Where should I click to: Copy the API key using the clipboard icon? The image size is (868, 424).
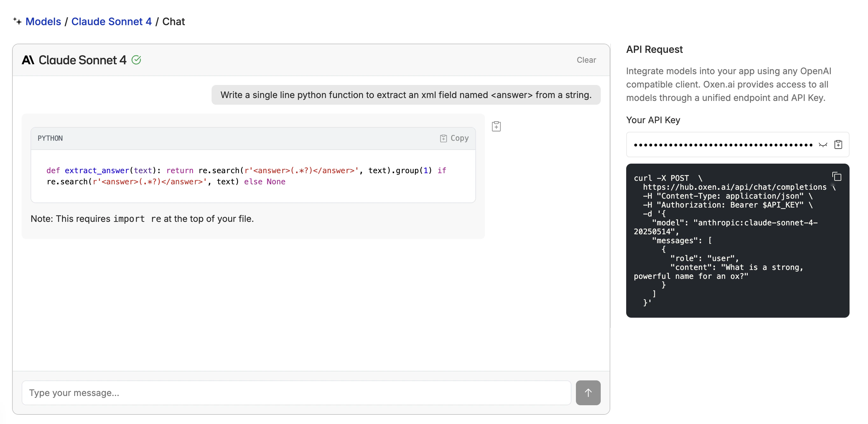tap(839, 144)
